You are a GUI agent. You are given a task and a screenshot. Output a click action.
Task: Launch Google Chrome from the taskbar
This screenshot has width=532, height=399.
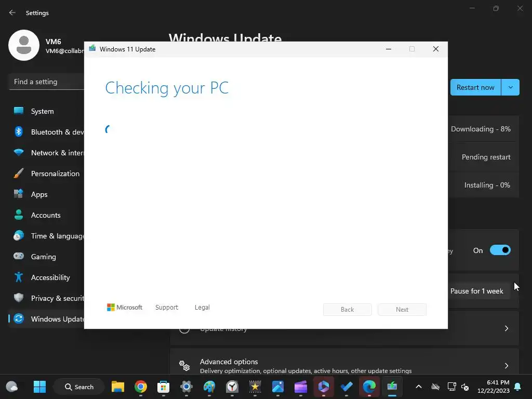(140, 387)
